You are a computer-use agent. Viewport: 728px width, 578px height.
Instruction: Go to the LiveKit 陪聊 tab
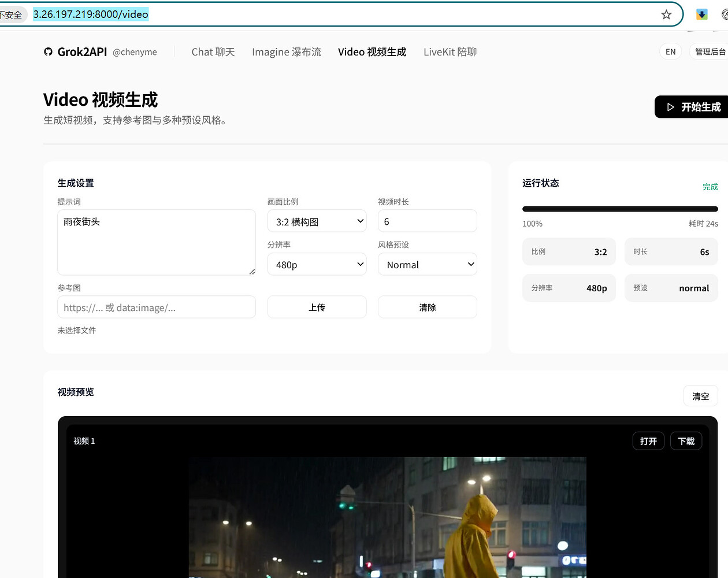tap(450, 52)
